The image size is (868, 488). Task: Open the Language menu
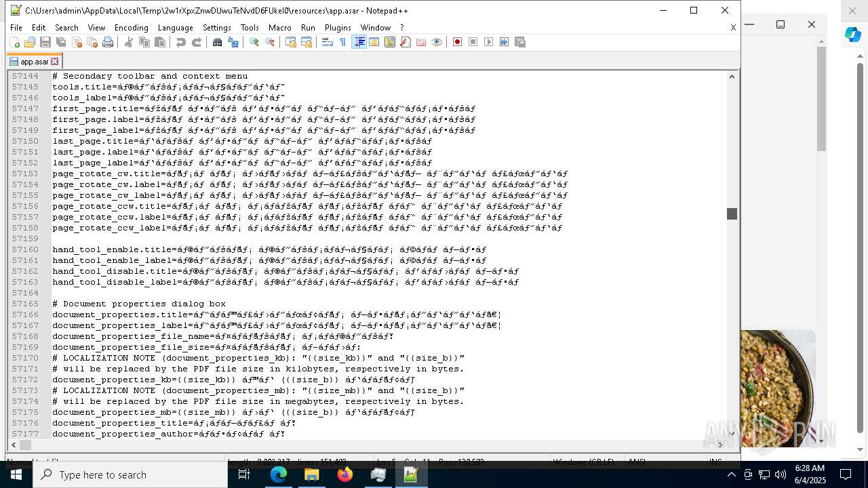click(x=175, y=28)
